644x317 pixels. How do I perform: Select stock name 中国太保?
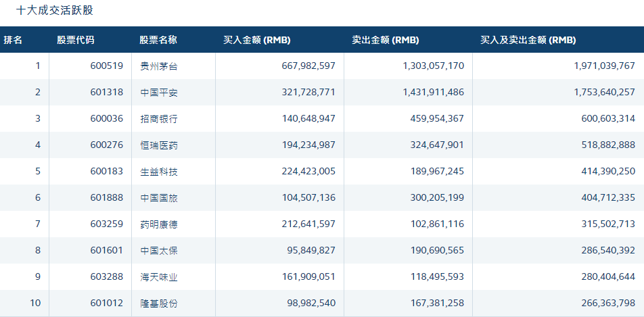[158, 251]
